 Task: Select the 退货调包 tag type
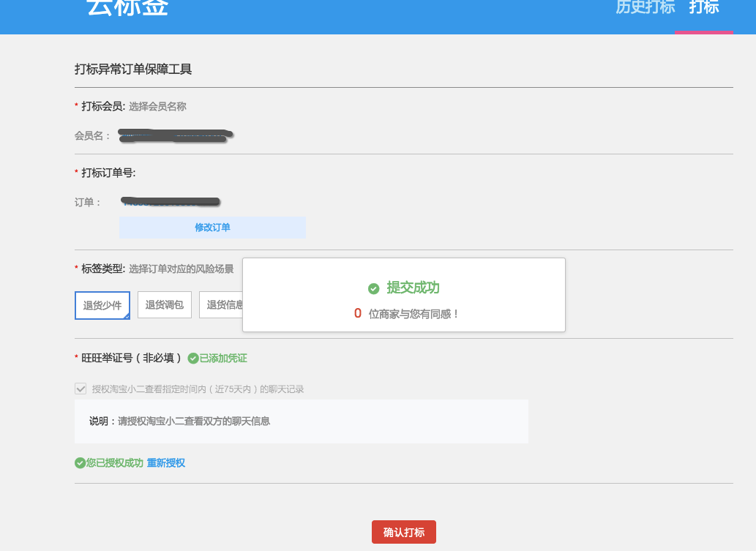coord(164,304)
